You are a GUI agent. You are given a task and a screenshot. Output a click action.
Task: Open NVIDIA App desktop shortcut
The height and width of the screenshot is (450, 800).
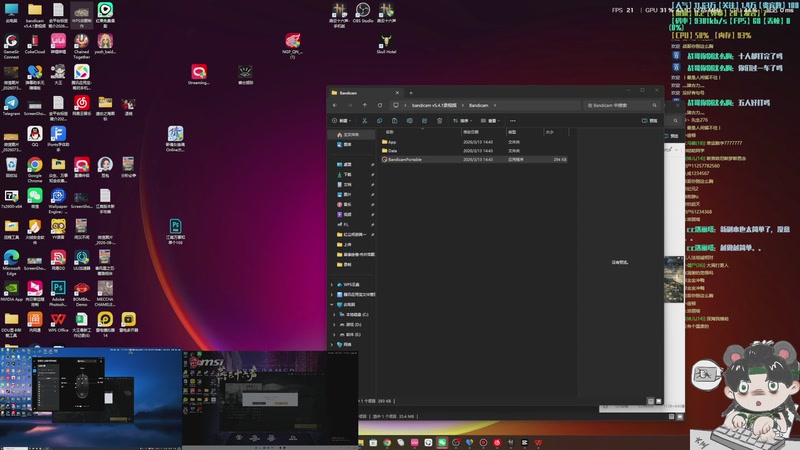pos(11,291)
